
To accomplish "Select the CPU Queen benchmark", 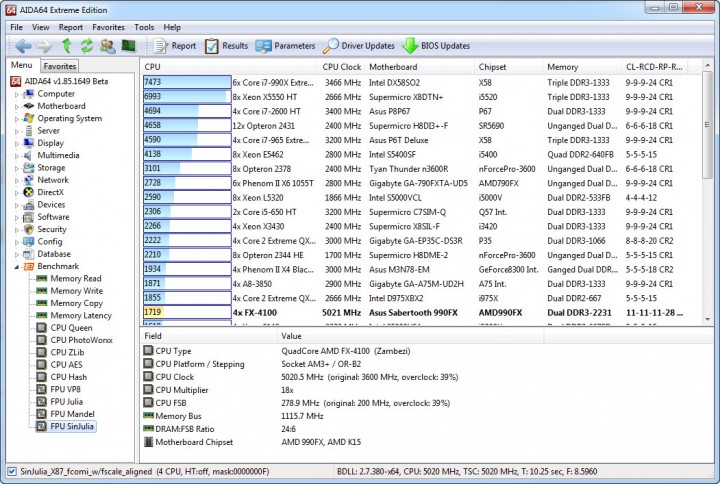I will coord(65,328).
